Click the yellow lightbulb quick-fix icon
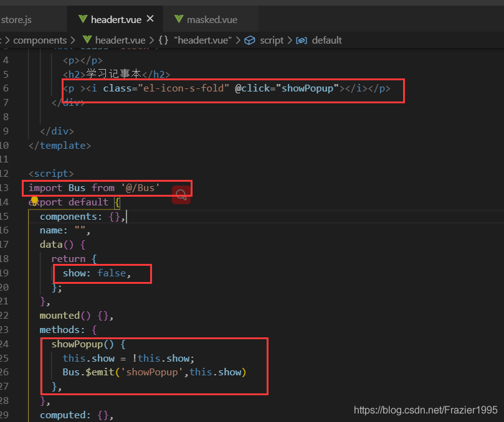This screenshot has width=504, height=422. (34, 201)
